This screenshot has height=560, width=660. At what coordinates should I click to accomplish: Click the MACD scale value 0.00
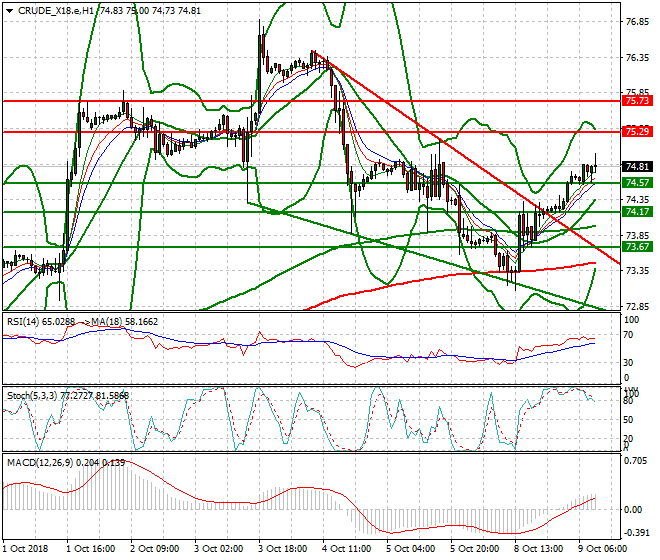point(633,510)
